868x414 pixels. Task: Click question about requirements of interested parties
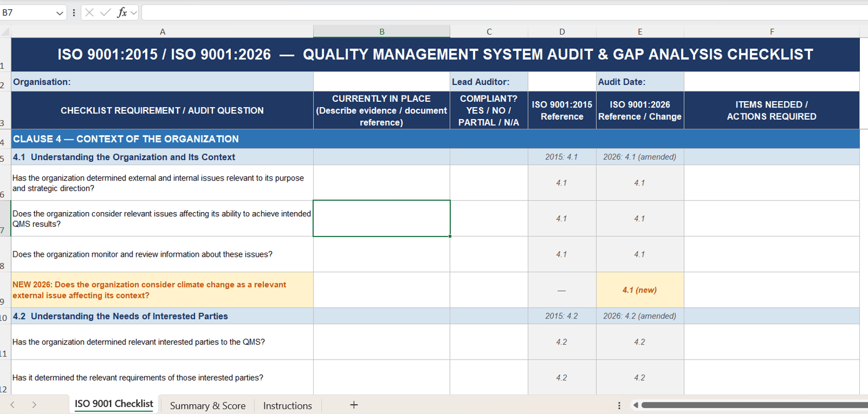[x=162, y=378]
